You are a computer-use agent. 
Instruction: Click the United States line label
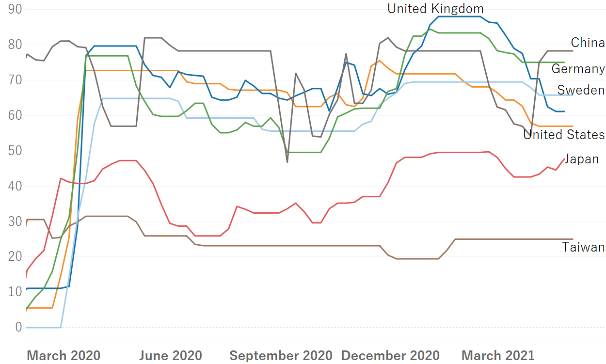point(564,135)
